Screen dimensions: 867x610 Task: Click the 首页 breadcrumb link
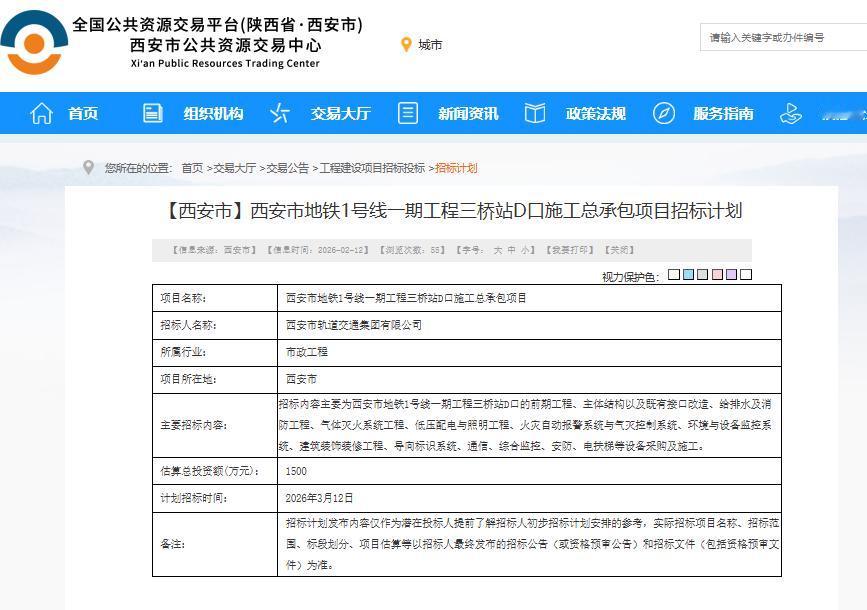[192, 168]
